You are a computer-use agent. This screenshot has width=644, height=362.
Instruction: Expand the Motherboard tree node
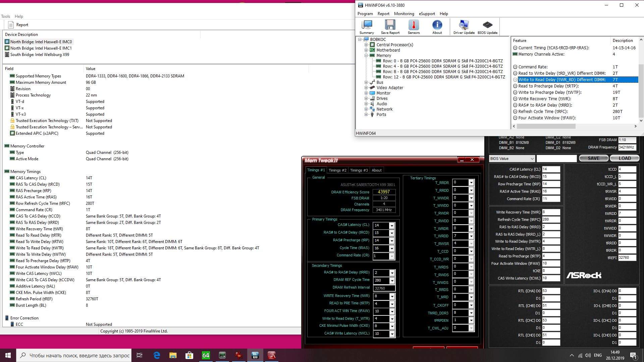tap(366, 50)
